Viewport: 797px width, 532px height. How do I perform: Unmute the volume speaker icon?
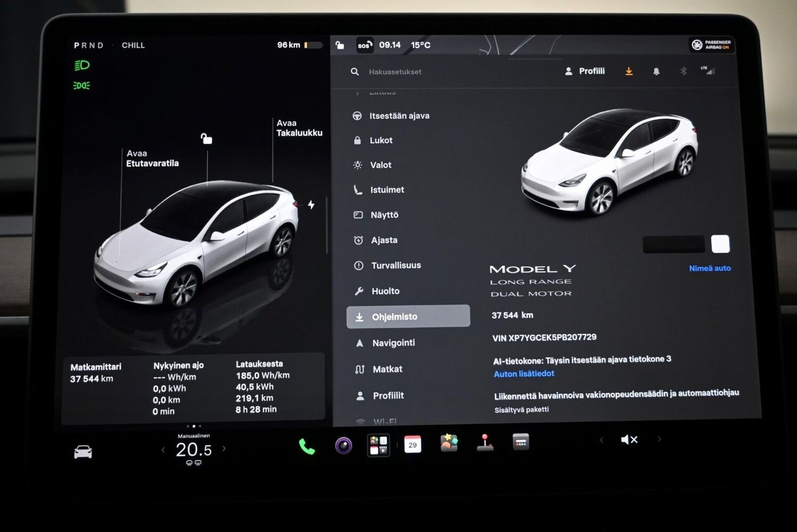click(629, 439)
